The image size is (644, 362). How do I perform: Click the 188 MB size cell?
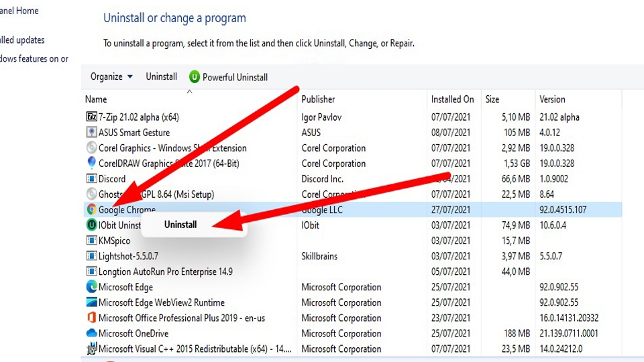coord(517,333)
